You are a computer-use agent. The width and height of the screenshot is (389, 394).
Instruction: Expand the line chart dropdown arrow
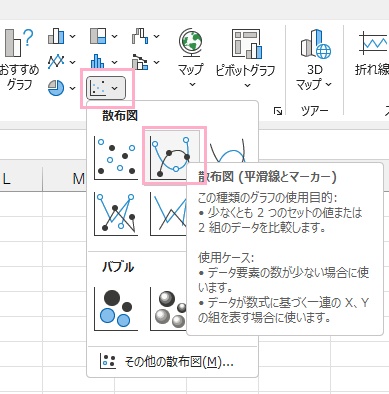coord(72,62)
